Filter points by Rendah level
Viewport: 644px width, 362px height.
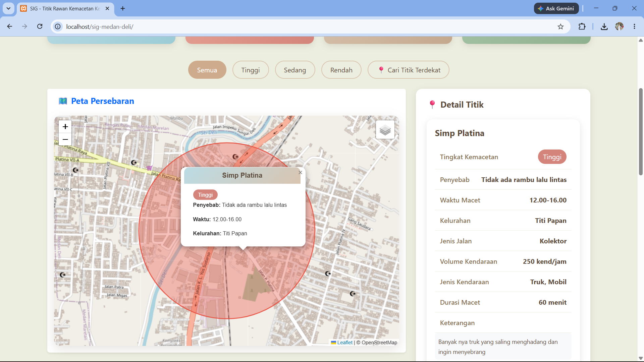tap(341, 70)
